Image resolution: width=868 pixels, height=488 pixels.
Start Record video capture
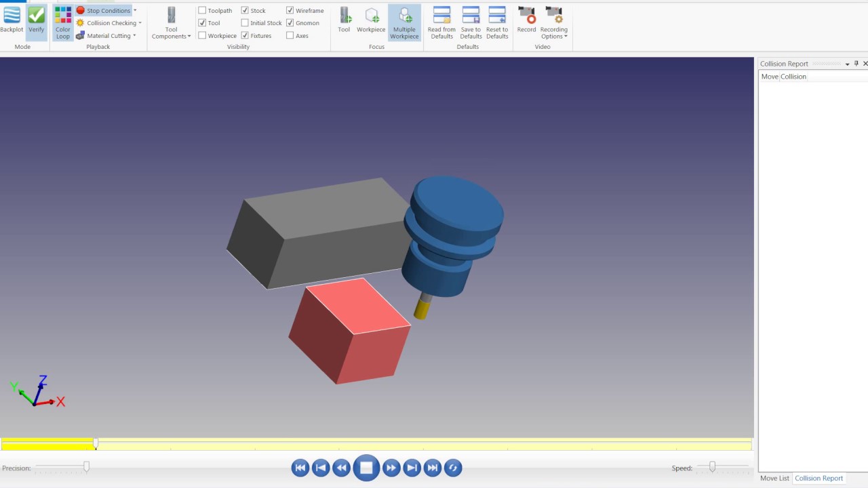coord(527,20)
